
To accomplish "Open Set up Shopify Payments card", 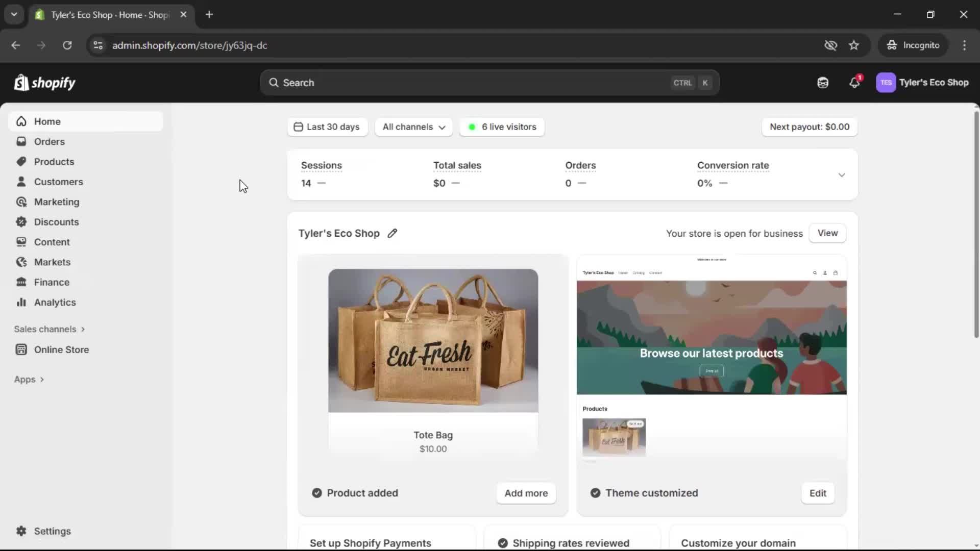I will point(387,538).
